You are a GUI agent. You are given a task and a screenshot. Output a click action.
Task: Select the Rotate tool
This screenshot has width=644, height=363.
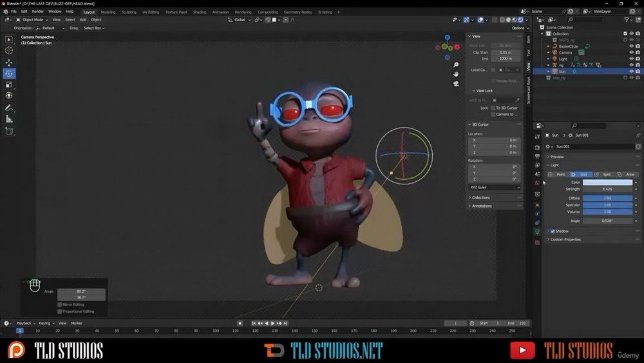(9, 74)
